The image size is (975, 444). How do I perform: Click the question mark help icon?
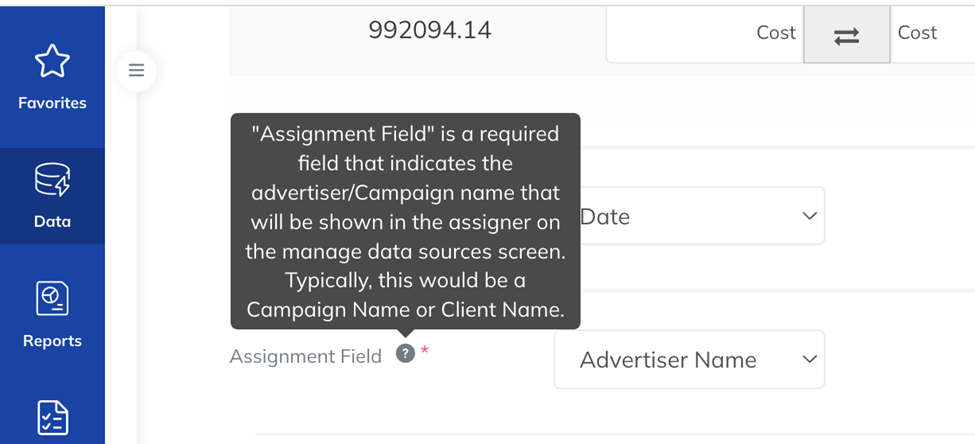click(405, 354)
